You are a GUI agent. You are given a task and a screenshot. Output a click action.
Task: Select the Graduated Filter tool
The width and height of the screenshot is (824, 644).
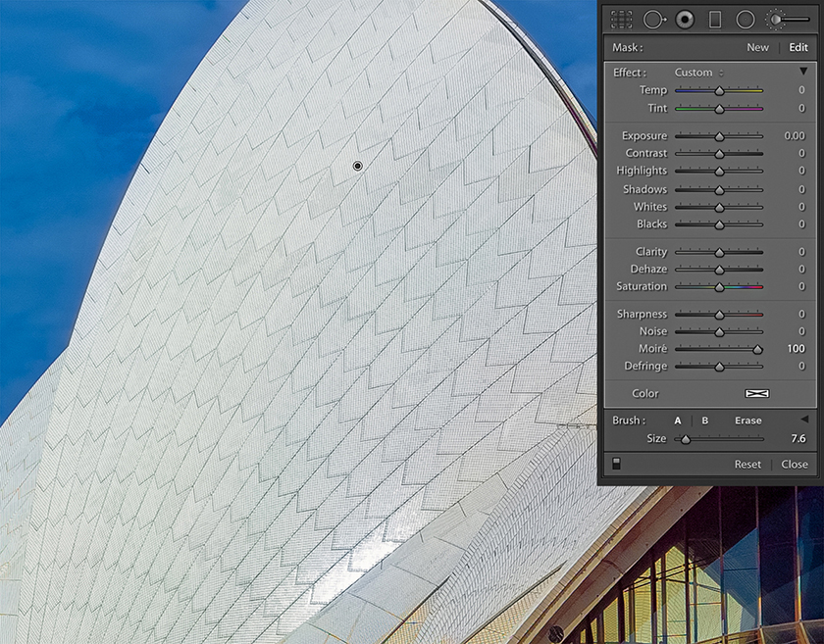click(x=715, y=19)
